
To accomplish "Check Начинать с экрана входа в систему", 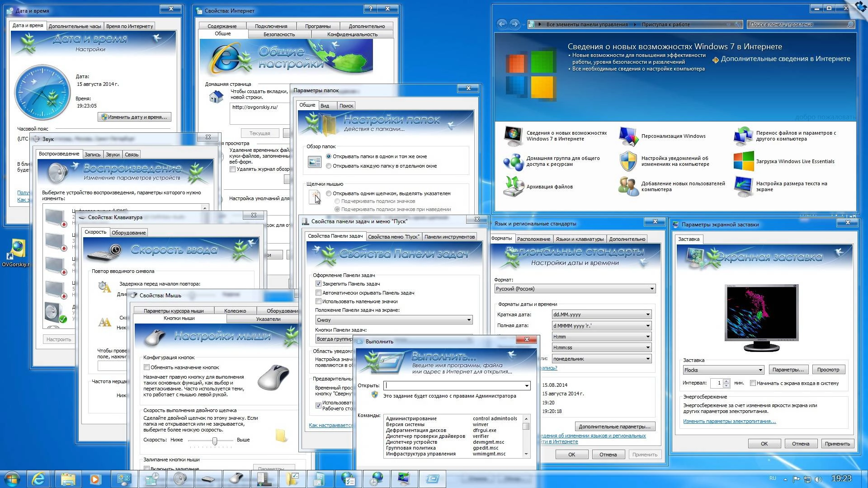I will 753,383.
